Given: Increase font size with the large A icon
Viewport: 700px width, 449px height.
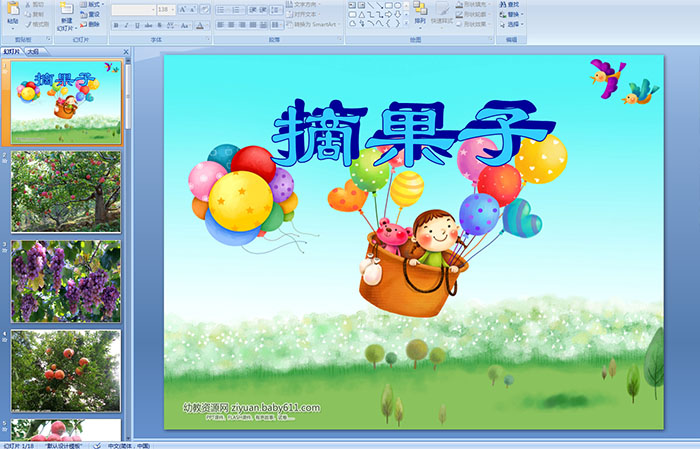Looking at the screenshot, I should (183, 9).
